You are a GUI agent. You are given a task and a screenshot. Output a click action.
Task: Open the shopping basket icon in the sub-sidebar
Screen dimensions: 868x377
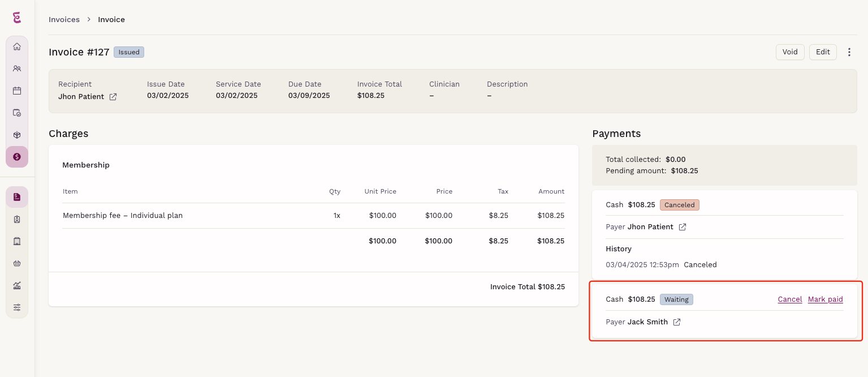(17, 263)
